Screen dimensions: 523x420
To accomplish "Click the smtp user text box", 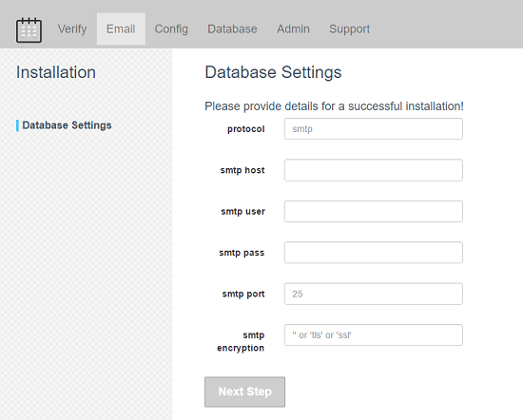I will pyautogui.click(x=374, y=211).
